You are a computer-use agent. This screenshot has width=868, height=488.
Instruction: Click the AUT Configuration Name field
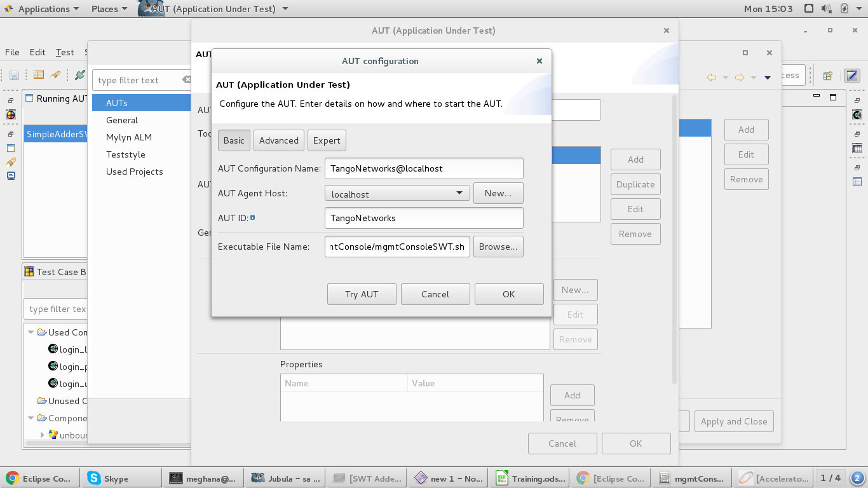[x=424, y=168]
